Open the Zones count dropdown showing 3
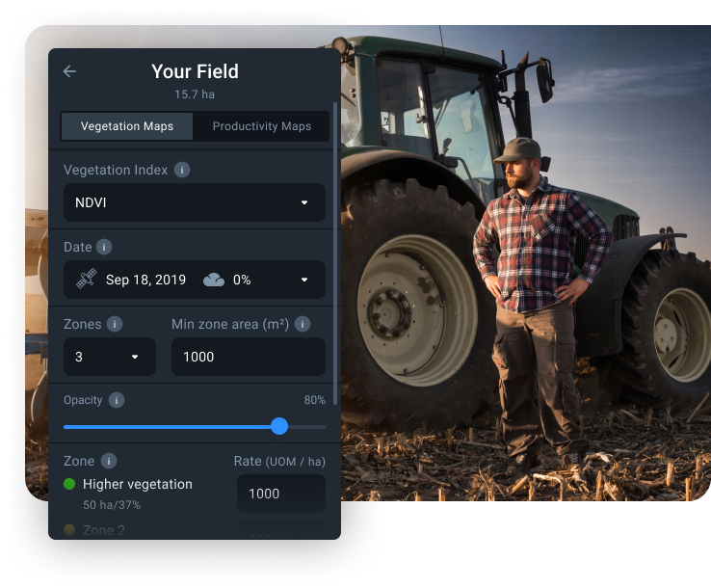This screenshot has width=711, height=588. tap(110, 357)
